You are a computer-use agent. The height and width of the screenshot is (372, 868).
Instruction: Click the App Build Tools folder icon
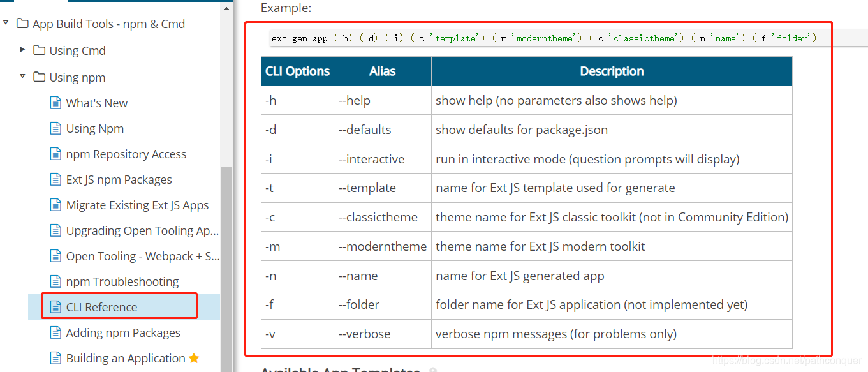point(22,24)
